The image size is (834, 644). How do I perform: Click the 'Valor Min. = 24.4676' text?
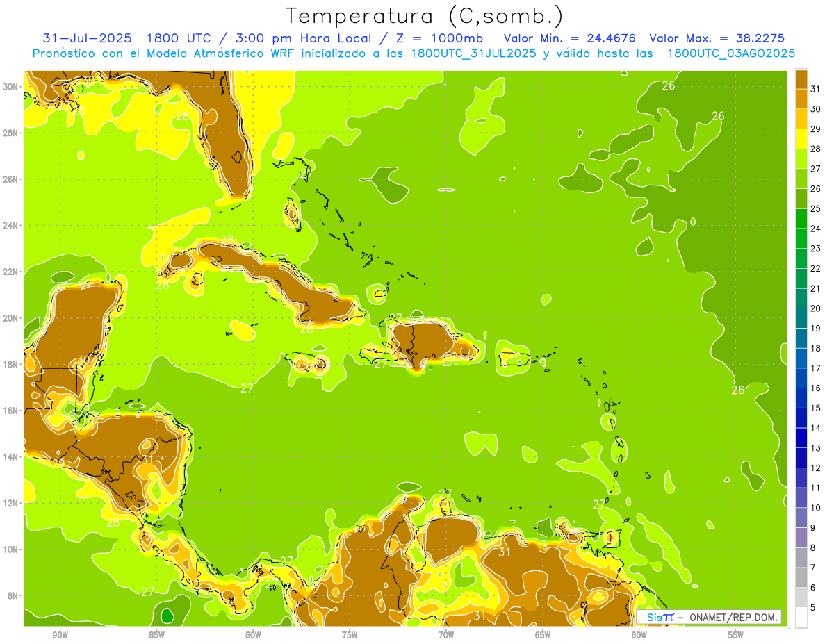[569, 38]
